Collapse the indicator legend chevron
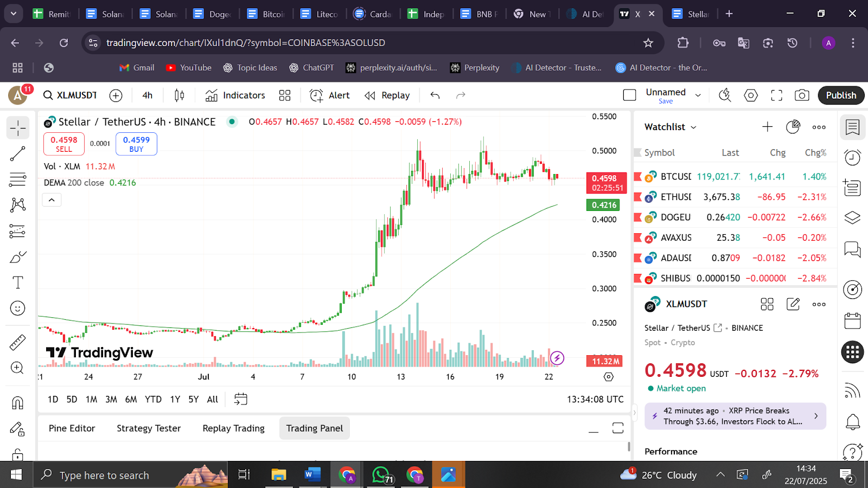 (x=52, y=200)
